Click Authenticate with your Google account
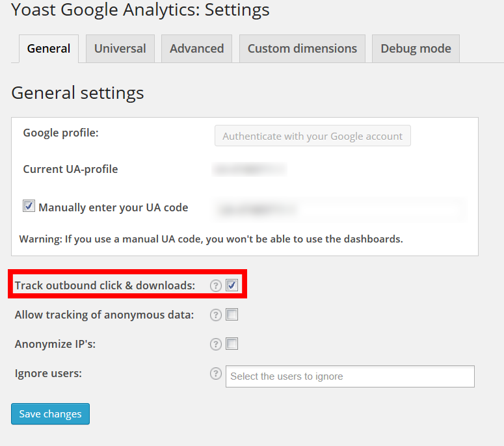Image resolution: width=504 pixels, height=446 pixels. 312,136
